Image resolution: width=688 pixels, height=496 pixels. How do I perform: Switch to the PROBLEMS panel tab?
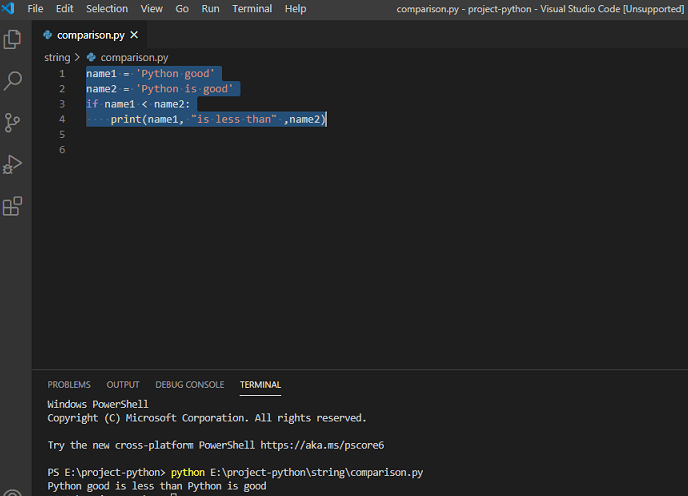click(69, 385)
